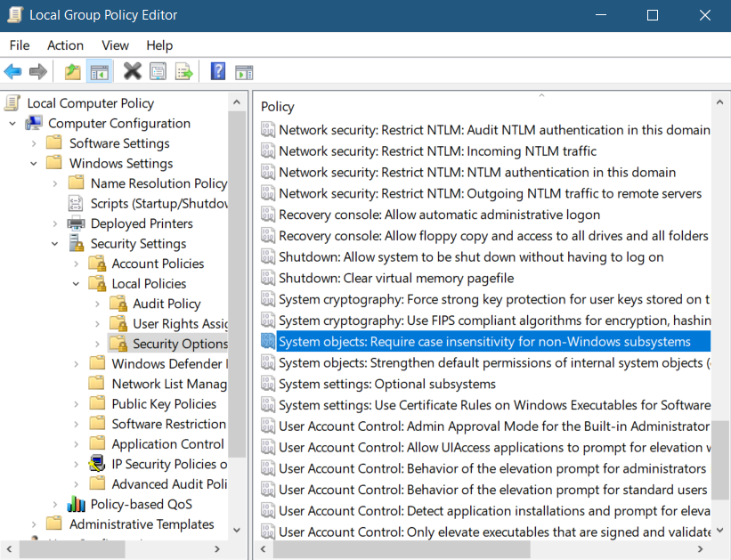Click the Local Computer Policy scroll icon
This screenshot has height=560, width=731.
point(12,103)
